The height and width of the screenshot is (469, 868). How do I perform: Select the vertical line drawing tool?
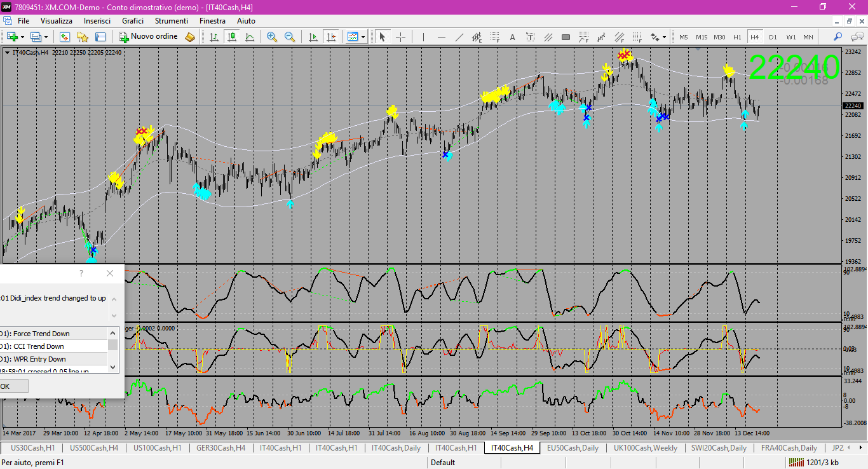[x=423, y=37]
